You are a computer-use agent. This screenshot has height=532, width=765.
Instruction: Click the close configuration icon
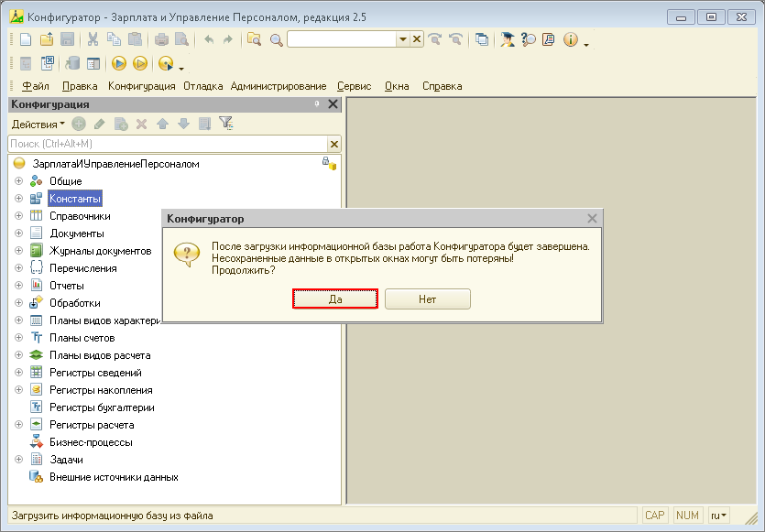[48, 63]
